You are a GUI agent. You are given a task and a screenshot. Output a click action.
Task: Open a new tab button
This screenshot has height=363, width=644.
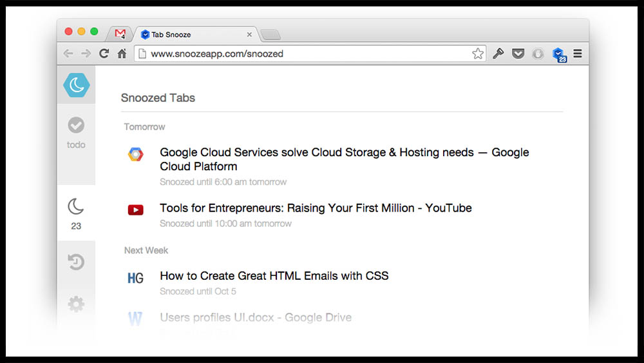[270, 35]
